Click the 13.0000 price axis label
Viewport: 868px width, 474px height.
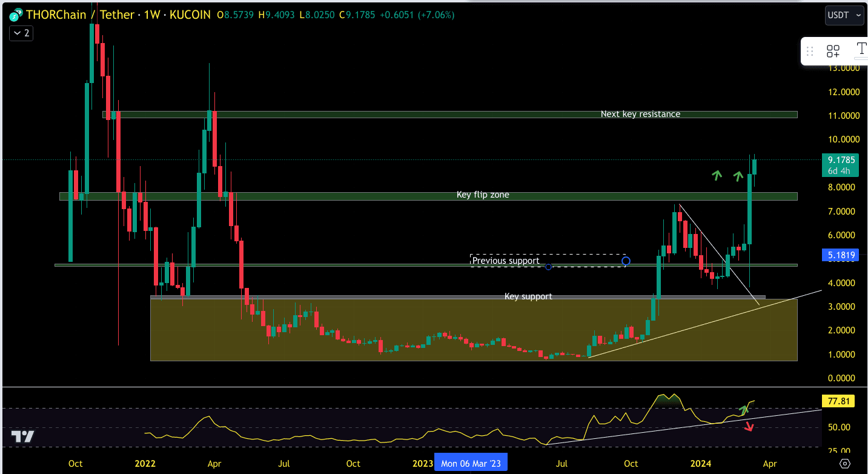pyautogui.click(x=844, y=68)
